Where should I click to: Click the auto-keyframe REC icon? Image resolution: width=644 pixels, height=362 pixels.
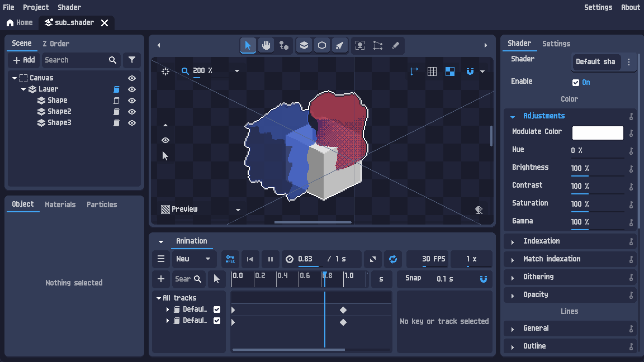(x=230, y=259)
